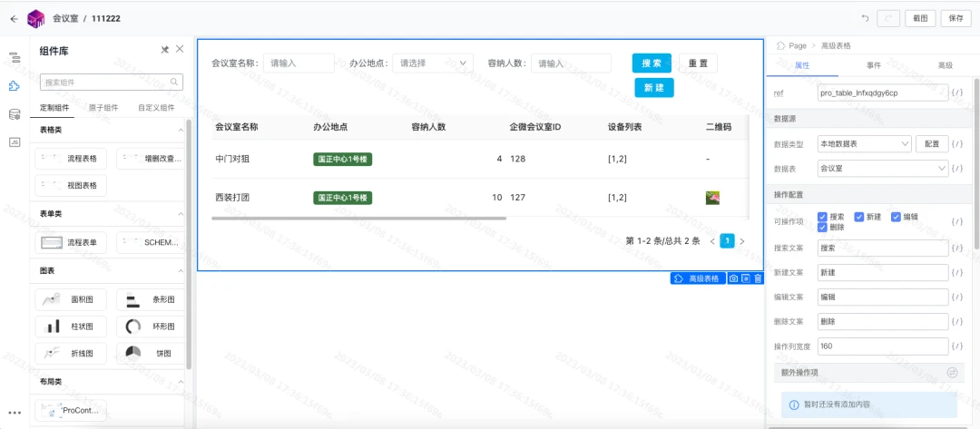
Task: Open the JS code panel icon
Action: pyautogui.click(x=15, y=142)
